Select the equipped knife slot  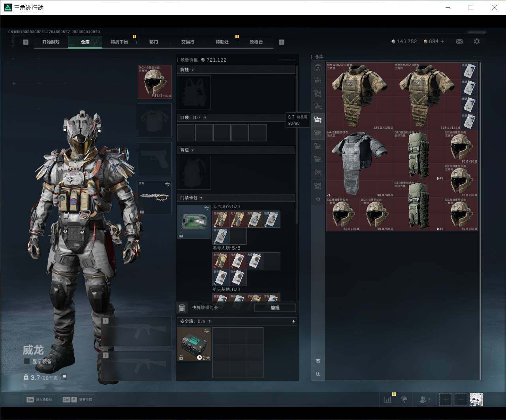[155, 198]
